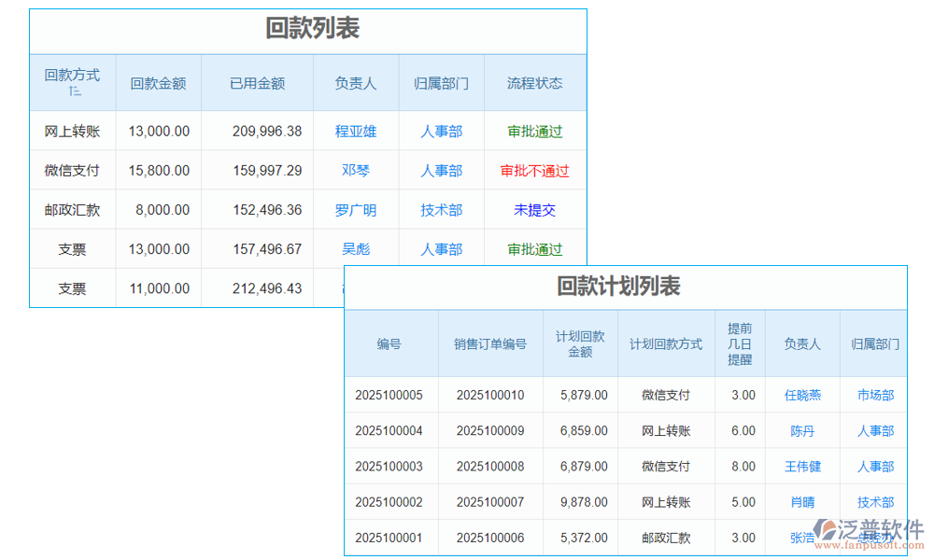Open 人事部 department link in first row
The width and height of the screenshot is (934, 560).
pos(442,131)
